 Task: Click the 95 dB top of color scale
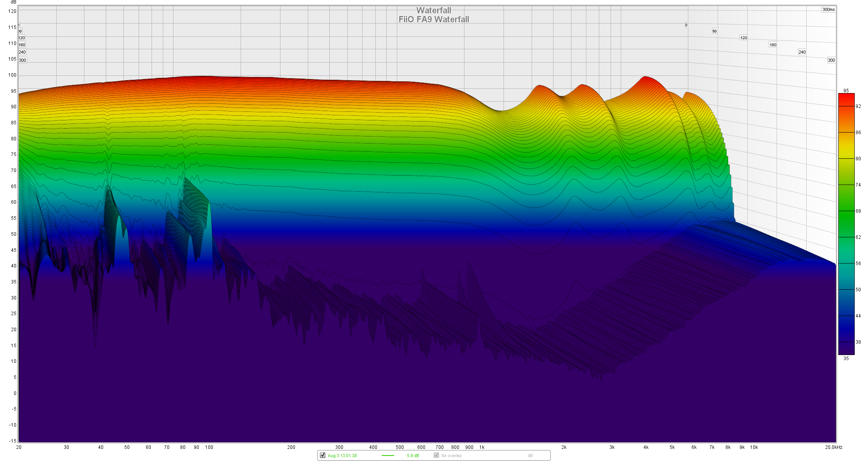(x=846, y=90)
